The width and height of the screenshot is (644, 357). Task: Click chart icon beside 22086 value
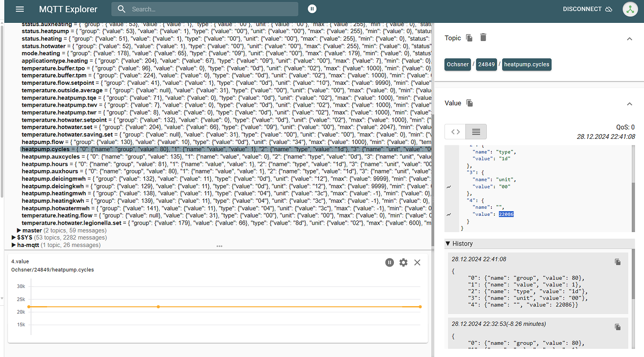click(x=449, y=214)
